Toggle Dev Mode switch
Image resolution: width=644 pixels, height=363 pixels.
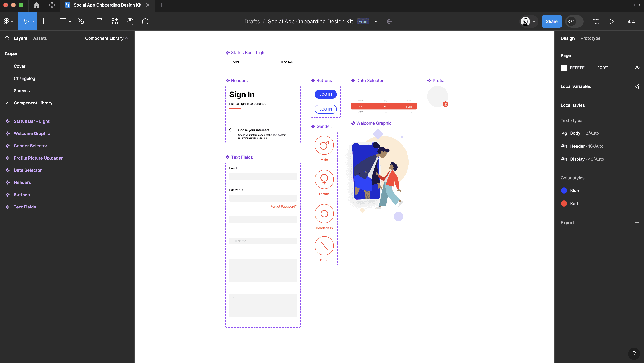point(575,21)
